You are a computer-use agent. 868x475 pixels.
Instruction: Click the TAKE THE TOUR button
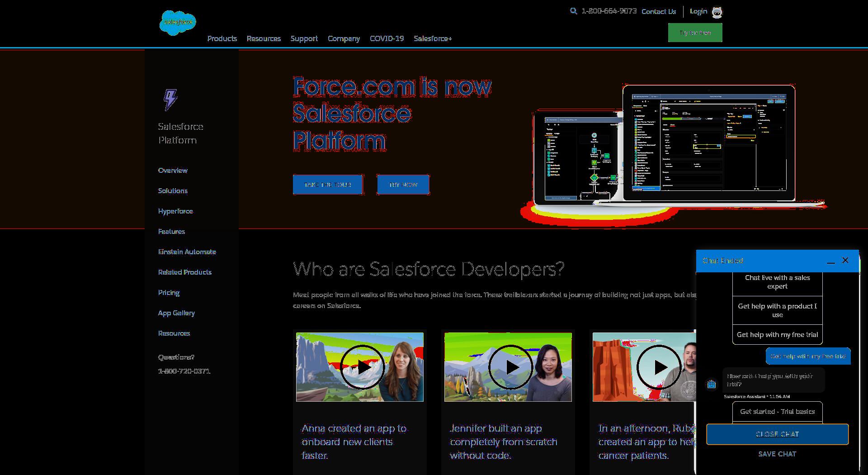point(328,185)
